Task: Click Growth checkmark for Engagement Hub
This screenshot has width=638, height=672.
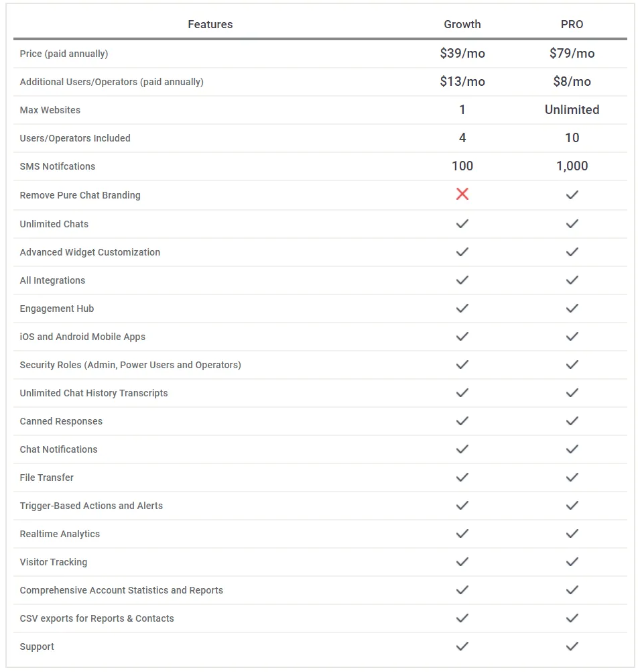Action: 462,309
